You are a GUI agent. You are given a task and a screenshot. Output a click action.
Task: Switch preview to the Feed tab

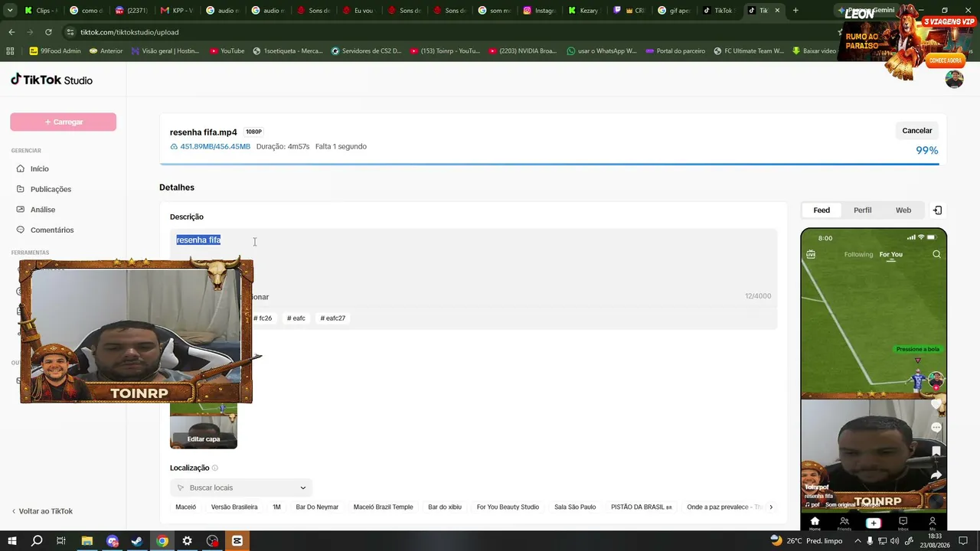[822, 210]
